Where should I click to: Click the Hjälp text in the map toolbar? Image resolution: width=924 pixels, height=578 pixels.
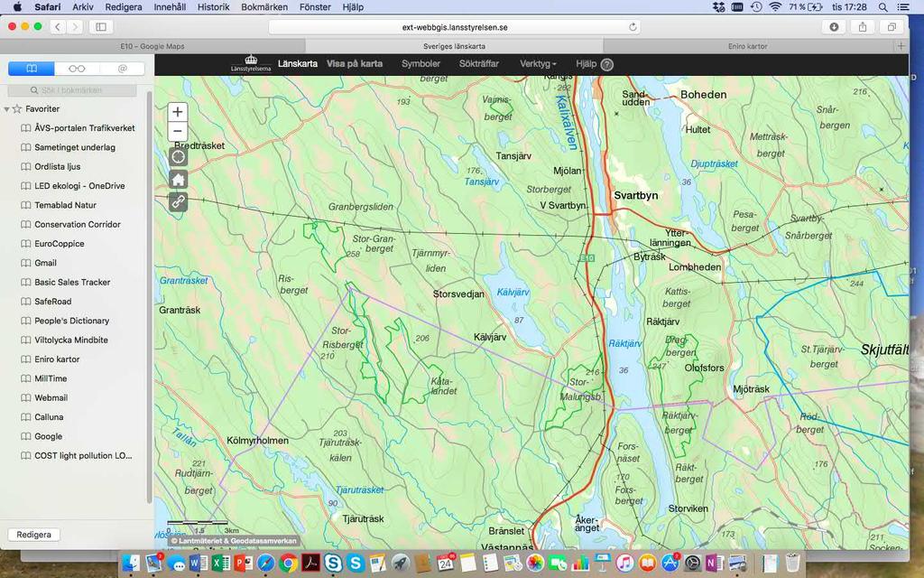point(587,64)
